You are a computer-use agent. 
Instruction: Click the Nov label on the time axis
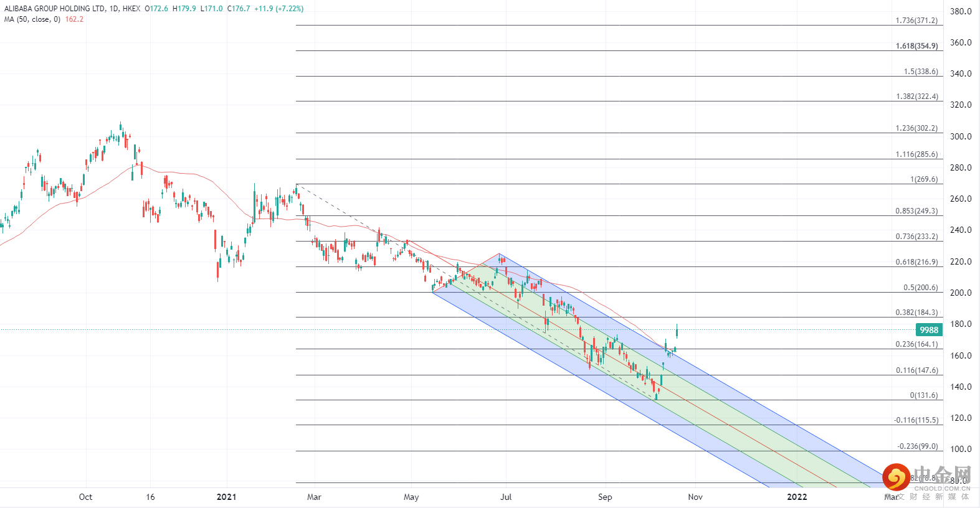point(695,497)
